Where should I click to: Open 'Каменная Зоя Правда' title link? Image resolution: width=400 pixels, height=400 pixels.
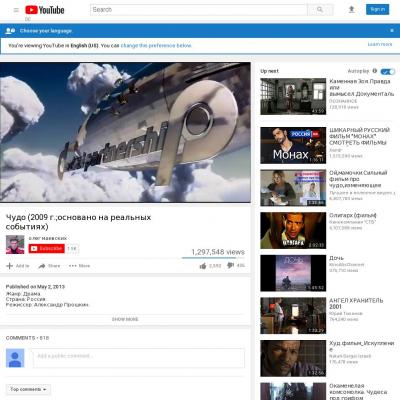(x=361, y=88)
